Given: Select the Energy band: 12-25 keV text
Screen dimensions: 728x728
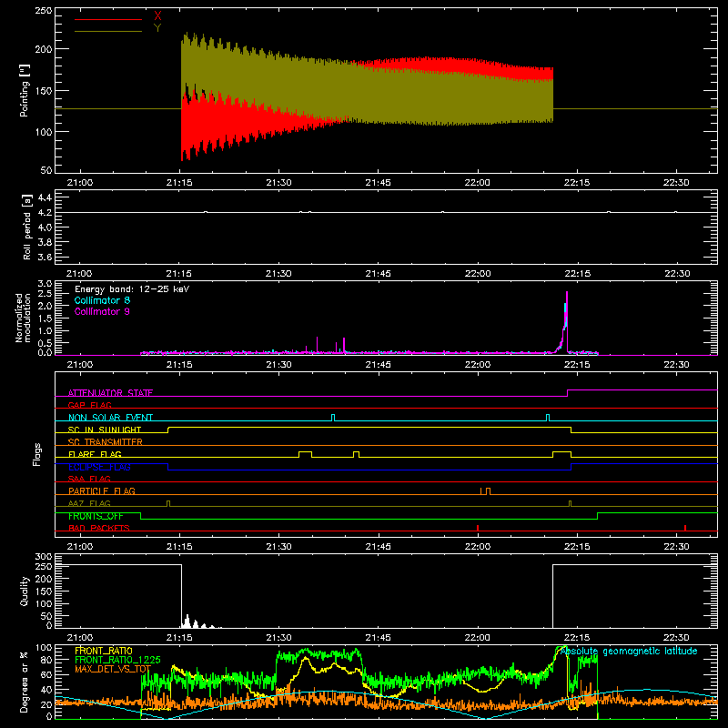Looking at the screenshot, I should click(x=132, y=289).
